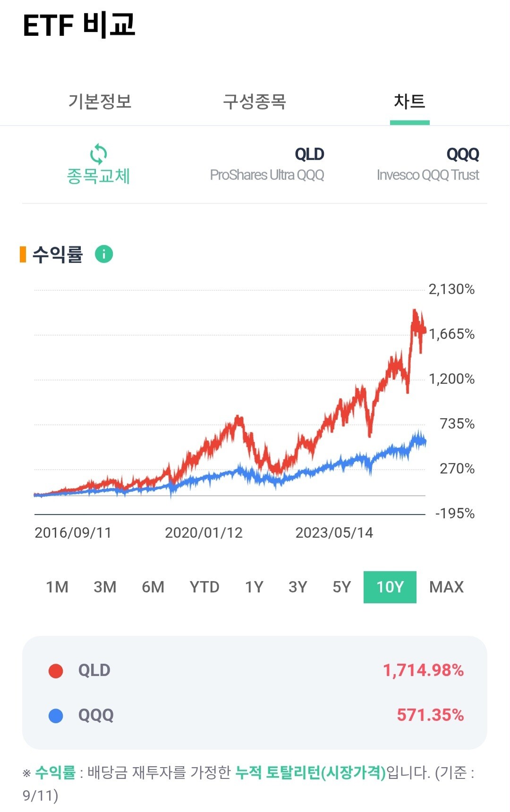Show the MAX period chart
Image resolution: width=510 pixels, height=812 pixels.
(447, 587)
